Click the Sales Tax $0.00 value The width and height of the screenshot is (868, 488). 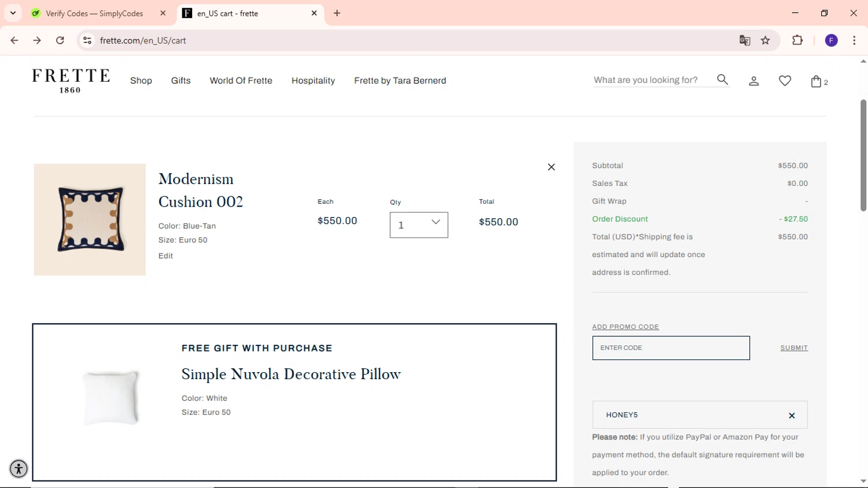pyautogui.click(x=797, y=184)
